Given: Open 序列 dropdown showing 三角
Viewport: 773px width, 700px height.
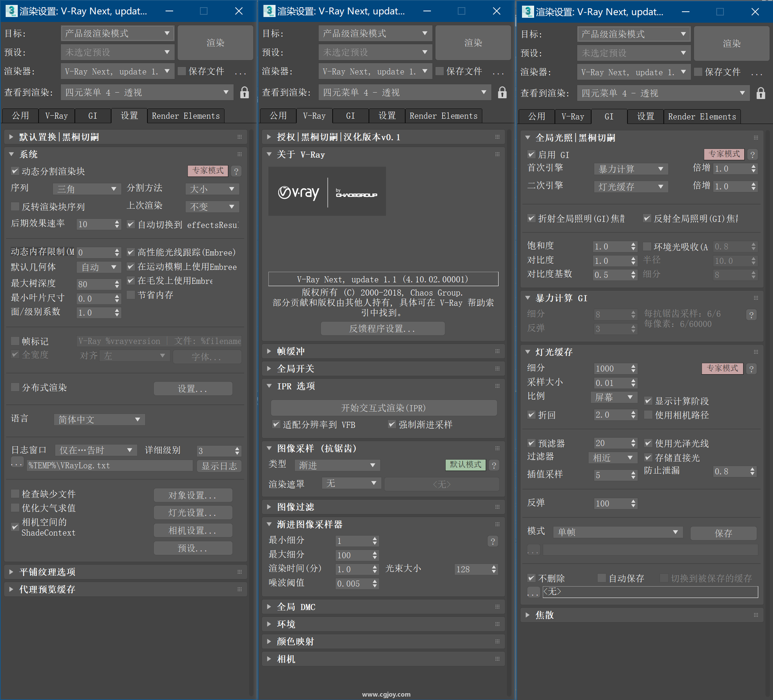Looking at the screenshot, I should tap(87, 189).
